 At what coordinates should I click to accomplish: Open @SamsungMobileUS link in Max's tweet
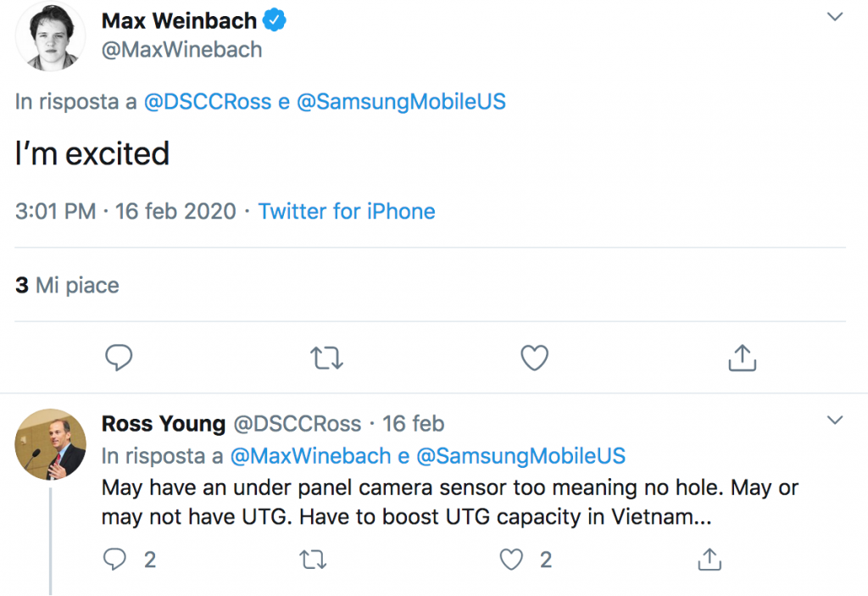click(x=402, y=102)
